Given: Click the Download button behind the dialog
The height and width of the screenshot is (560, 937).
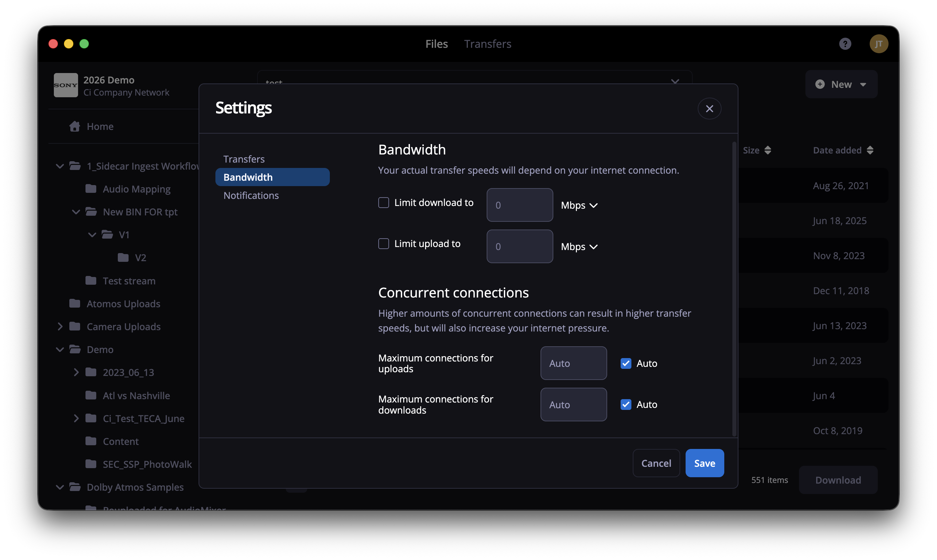Looking at the screenshot, I should [838, 480].
